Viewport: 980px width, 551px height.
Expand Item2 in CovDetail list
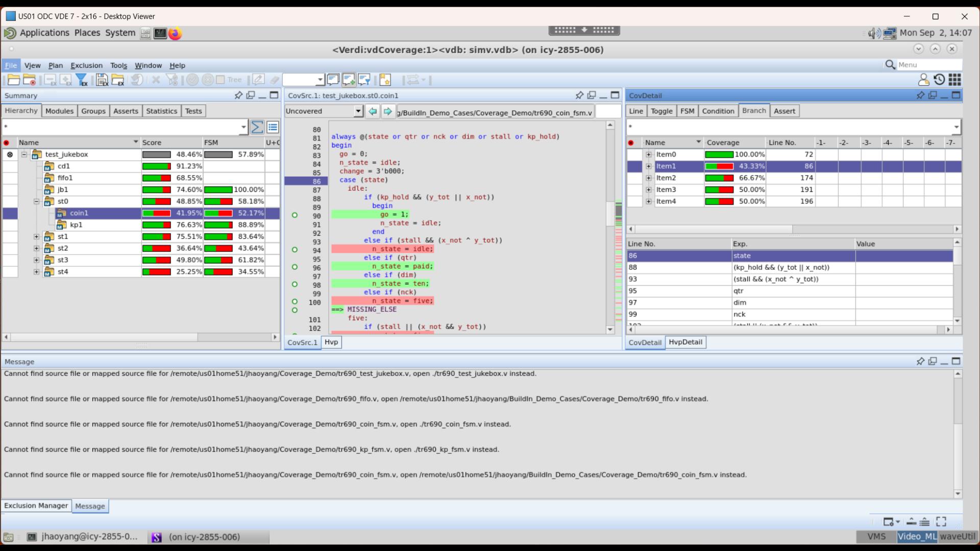649,178
